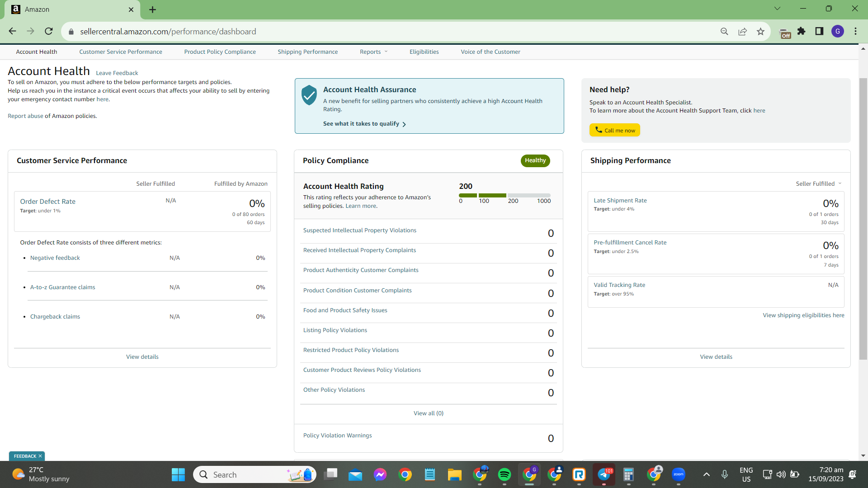This screenshot has width=868, height=488.
Task: Open Pre-fulfillment Cancel Rate link
Action: click(630, 243)
